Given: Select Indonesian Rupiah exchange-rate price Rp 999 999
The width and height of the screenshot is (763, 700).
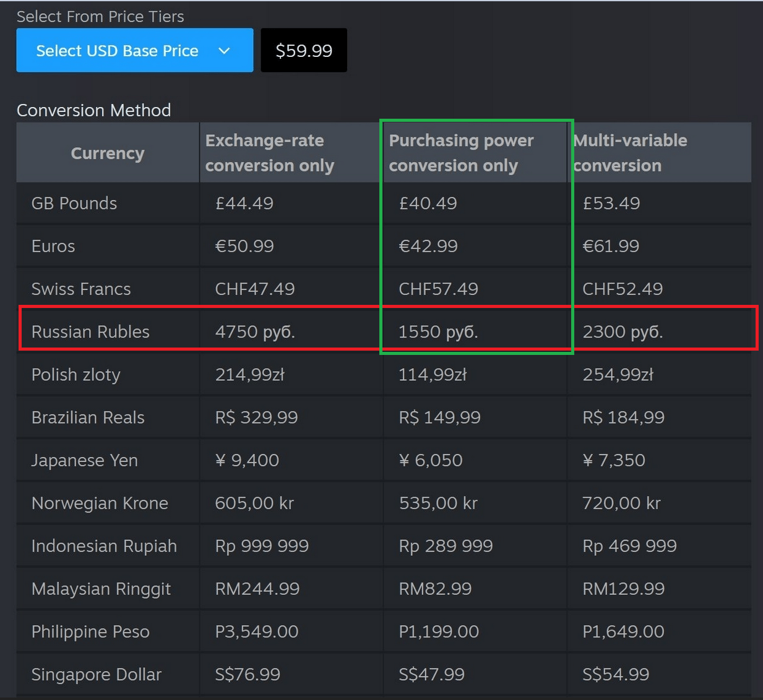Looking at the screenshot, I should point(262,546).
